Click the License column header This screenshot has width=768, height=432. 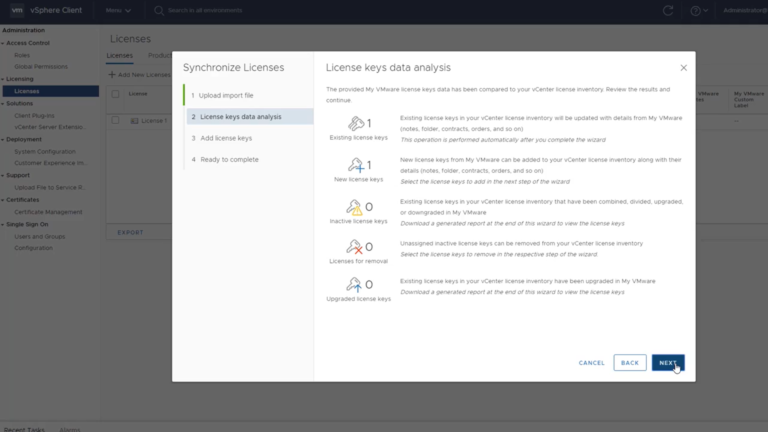point(138,94)
